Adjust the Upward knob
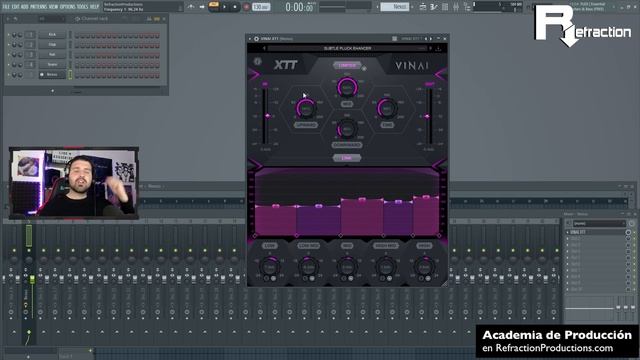Screen dimensions: 640x360 click(x=306, y=109)
